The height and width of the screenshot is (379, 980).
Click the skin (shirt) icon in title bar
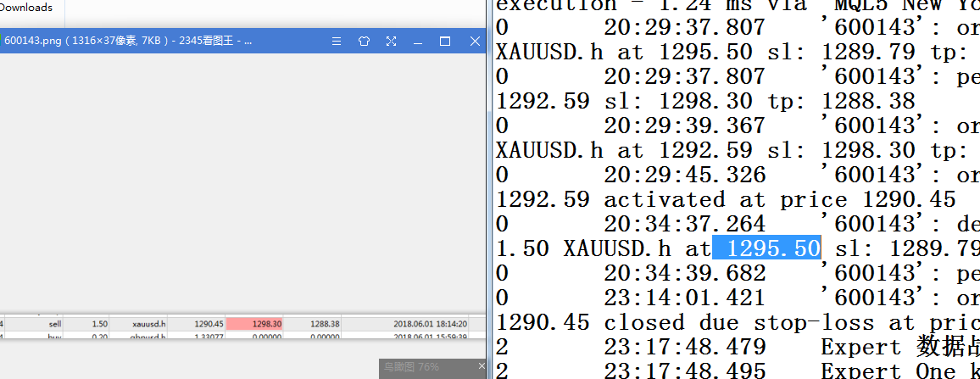pos(364,41)
